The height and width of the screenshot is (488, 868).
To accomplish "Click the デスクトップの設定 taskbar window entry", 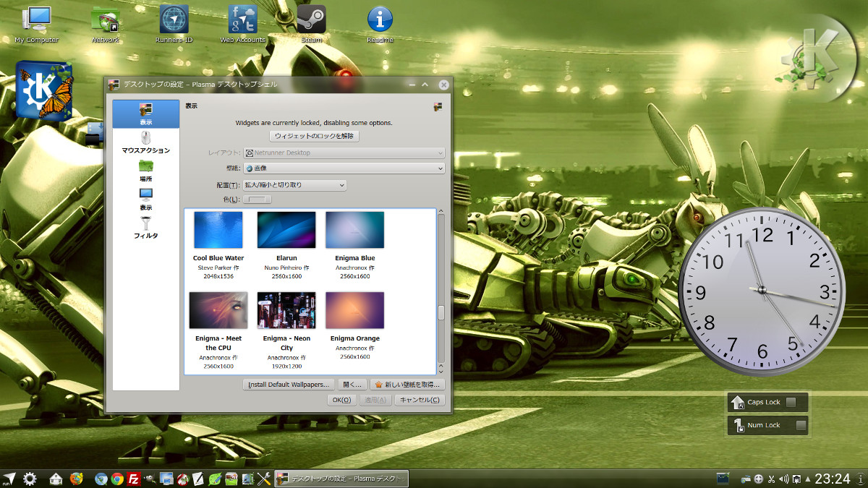I will point(342,479).
